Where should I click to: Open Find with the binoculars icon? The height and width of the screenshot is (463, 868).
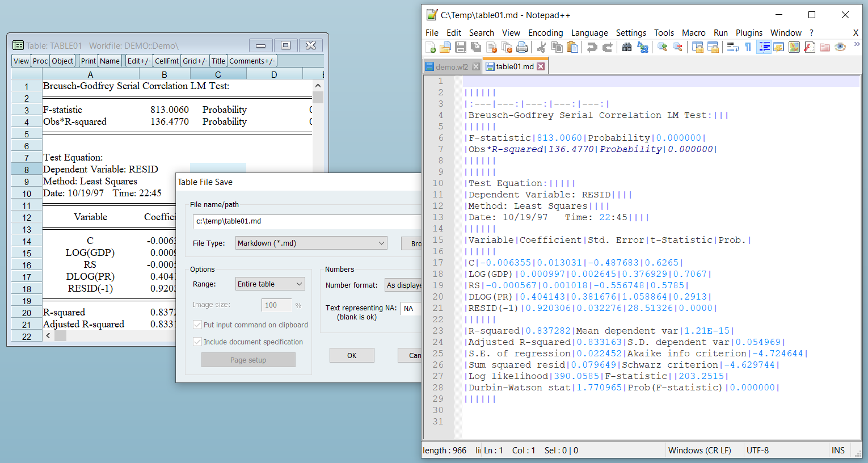pyautogui.click(x=627, y=47)
